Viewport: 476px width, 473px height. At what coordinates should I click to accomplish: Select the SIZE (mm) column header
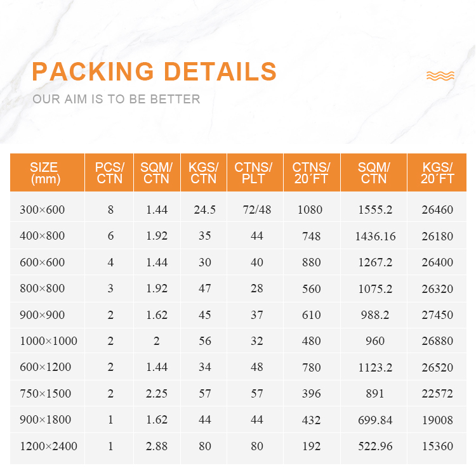[x=44, y=173]
